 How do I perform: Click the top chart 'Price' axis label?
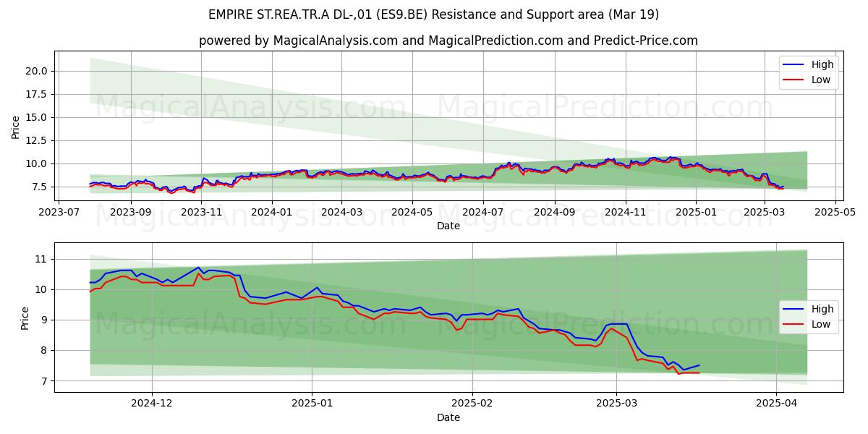coord(16,127)
